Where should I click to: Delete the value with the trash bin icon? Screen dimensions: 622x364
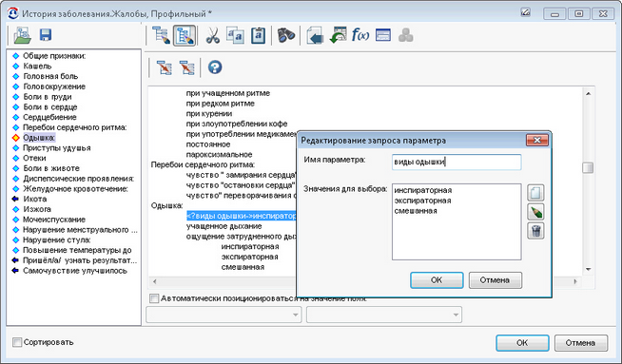(535, 231)
